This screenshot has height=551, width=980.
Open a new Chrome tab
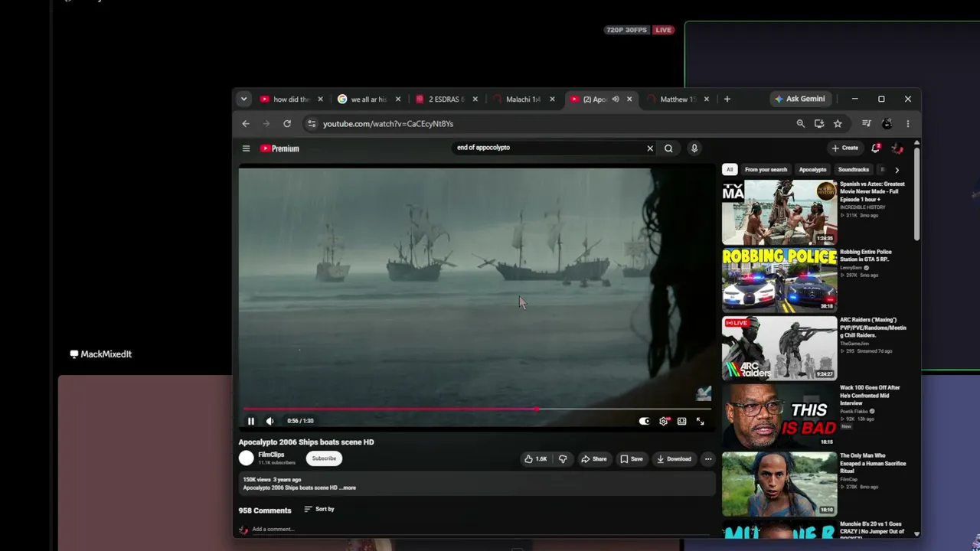727,99
